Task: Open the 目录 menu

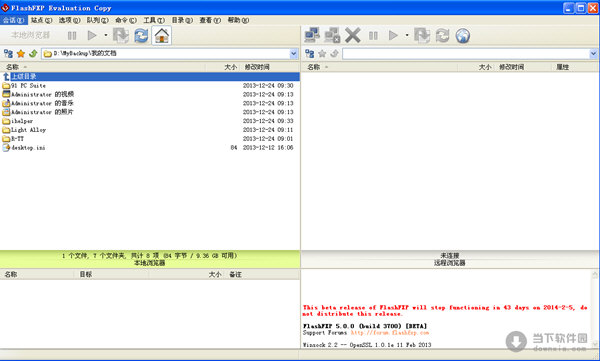Action: (182, 20)
